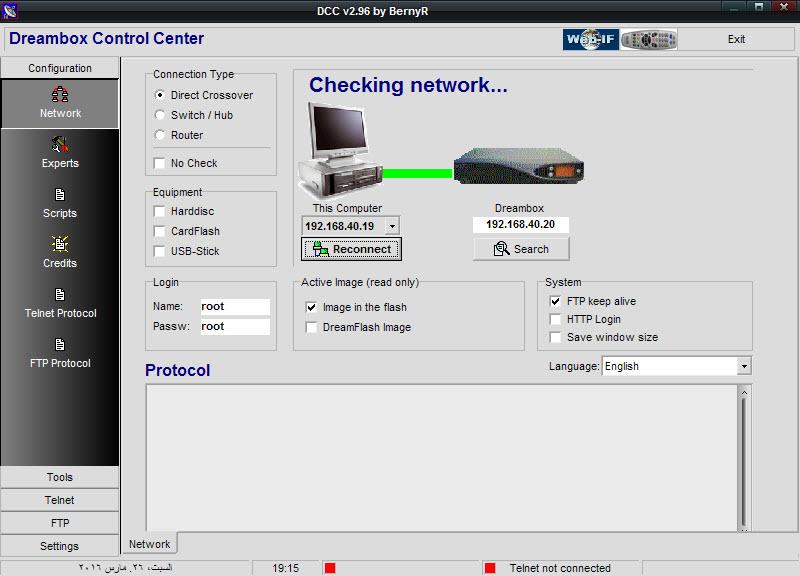Disable FTP keep alive

coord(556,301)
